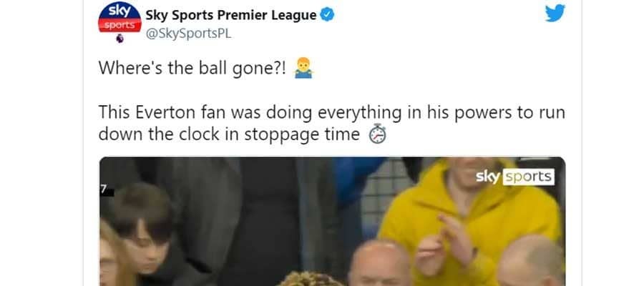644x286 pixels.
Task: Click the curly-haired head at video bottom
Action: point(311,279)
